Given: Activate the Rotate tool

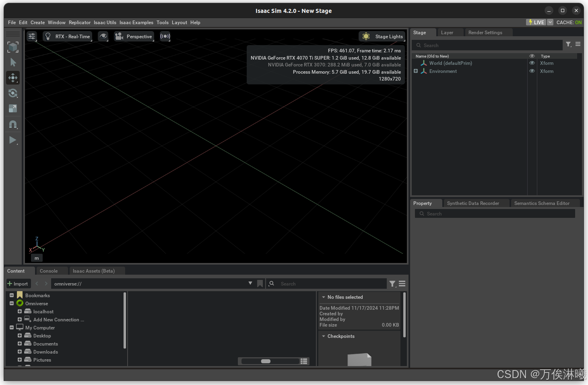Looking at the screenshot, I should tap(13, 93).
